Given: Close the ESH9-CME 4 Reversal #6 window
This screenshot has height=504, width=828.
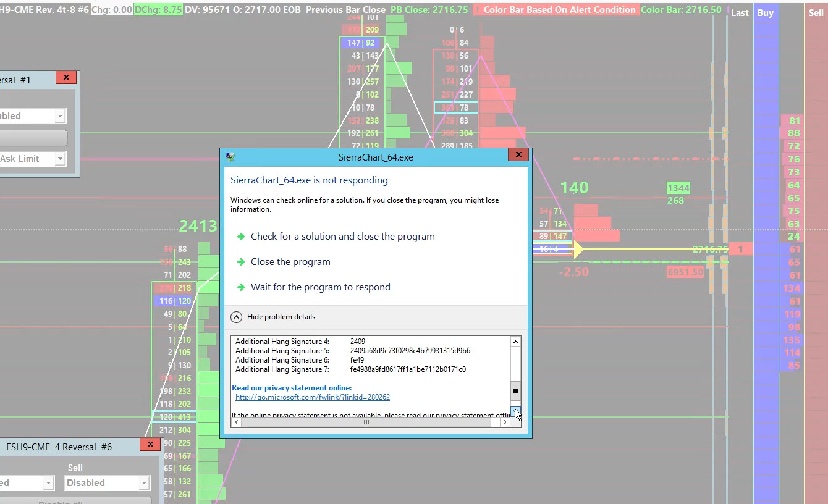Looking at the screenshot, I should (x=150, y=444).
